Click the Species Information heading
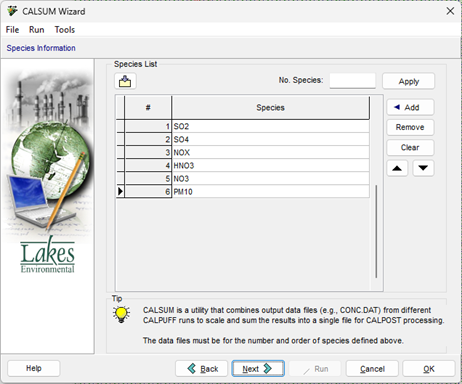 point(41,48)
